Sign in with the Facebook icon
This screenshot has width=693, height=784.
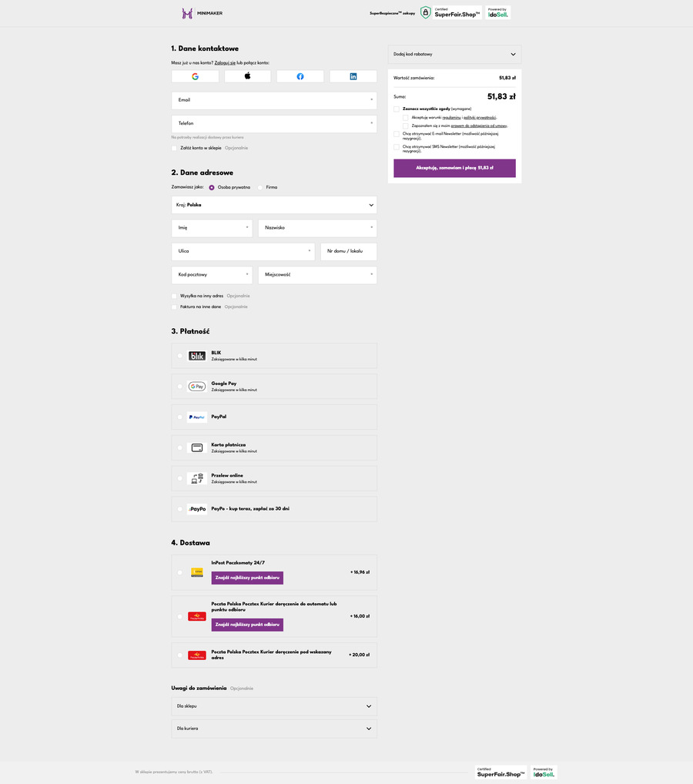click(x=300, y=76)
